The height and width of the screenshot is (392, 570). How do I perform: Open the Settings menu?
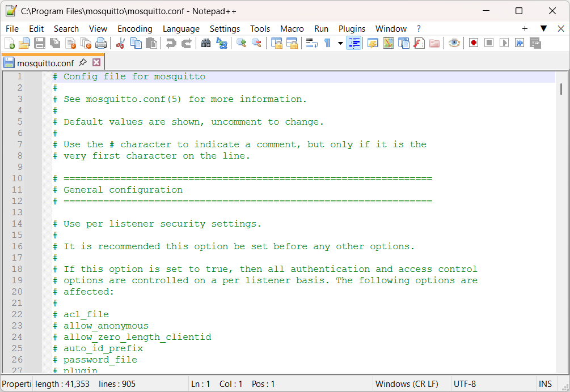[x=225, y=29]
